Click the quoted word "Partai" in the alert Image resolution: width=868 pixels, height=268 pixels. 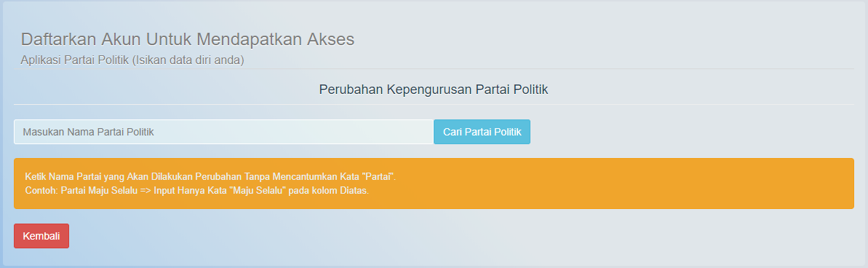coord(379,177)
